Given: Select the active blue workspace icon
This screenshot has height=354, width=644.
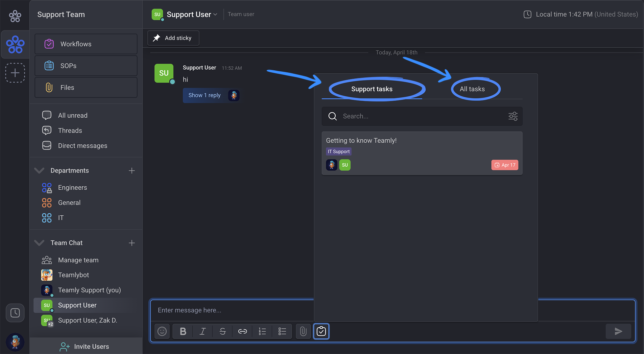Looking at the screenshot, I should (15, 45).
